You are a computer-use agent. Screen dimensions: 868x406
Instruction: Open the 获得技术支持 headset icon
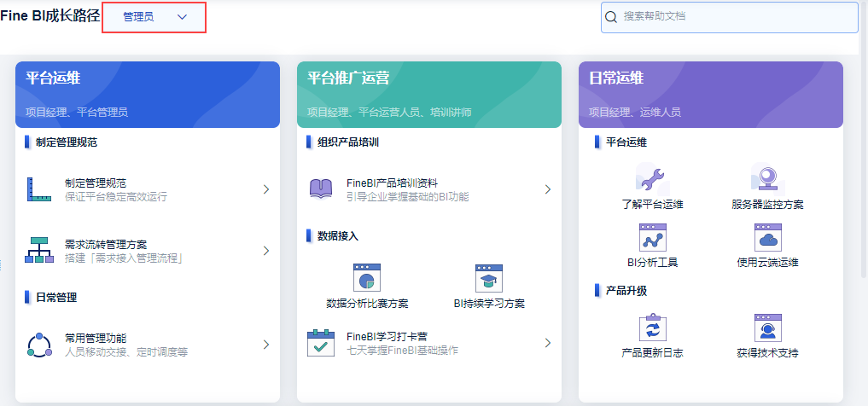pos(767,328)
